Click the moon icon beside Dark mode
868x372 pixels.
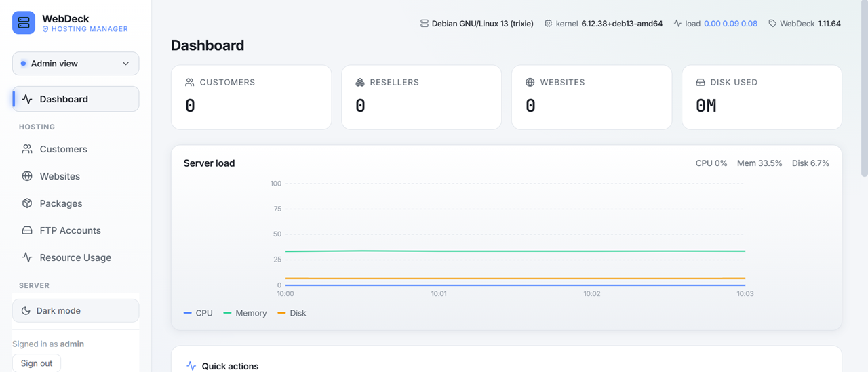click(26, 310)
